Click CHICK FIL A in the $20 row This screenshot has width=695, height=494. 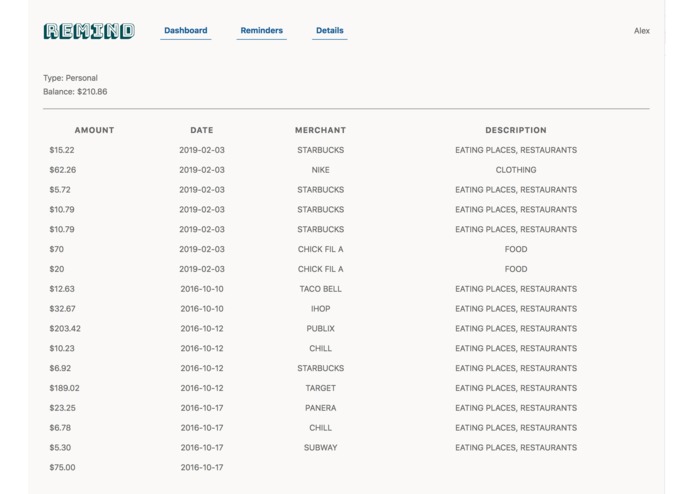coord(320,269)
